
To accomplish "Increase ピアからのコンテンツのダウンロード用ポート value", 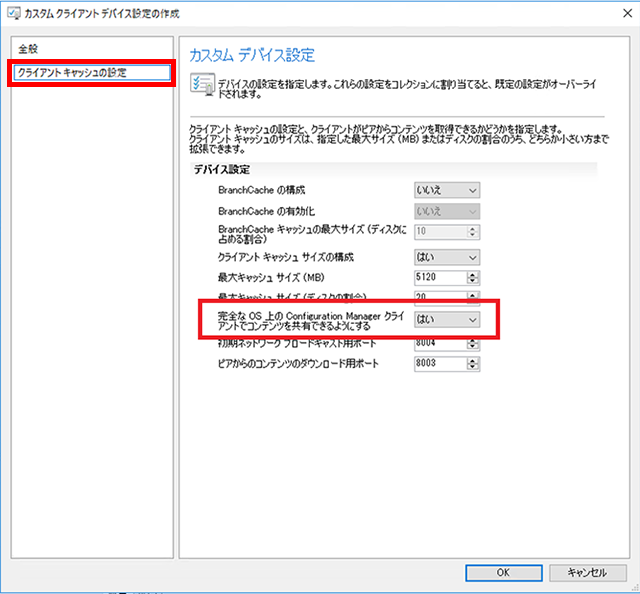I will point(474,359).
